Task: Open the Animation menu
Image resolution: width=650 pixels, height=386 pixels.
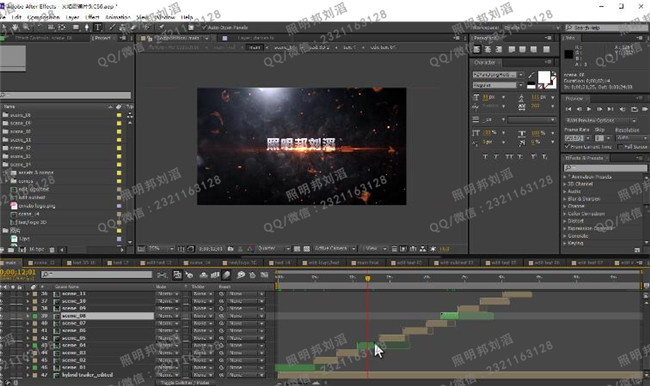Action: tap(118, 17)
